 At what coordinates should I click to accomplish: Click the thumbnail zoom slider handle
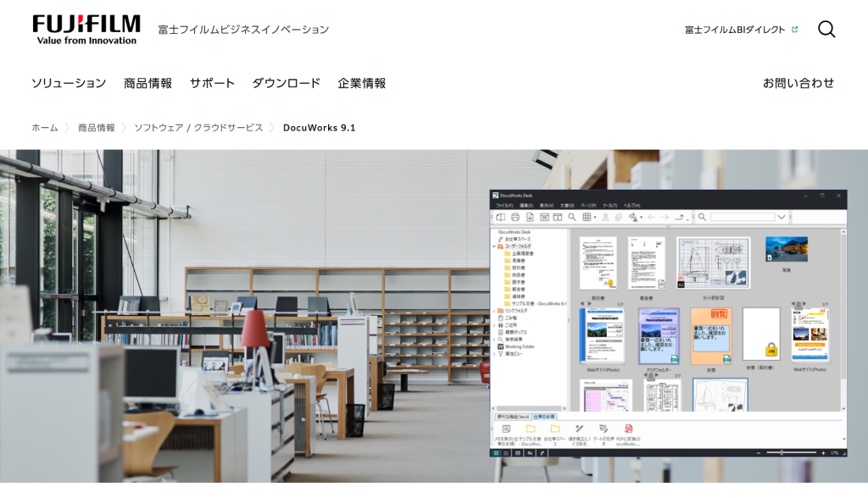coord(782,453)
